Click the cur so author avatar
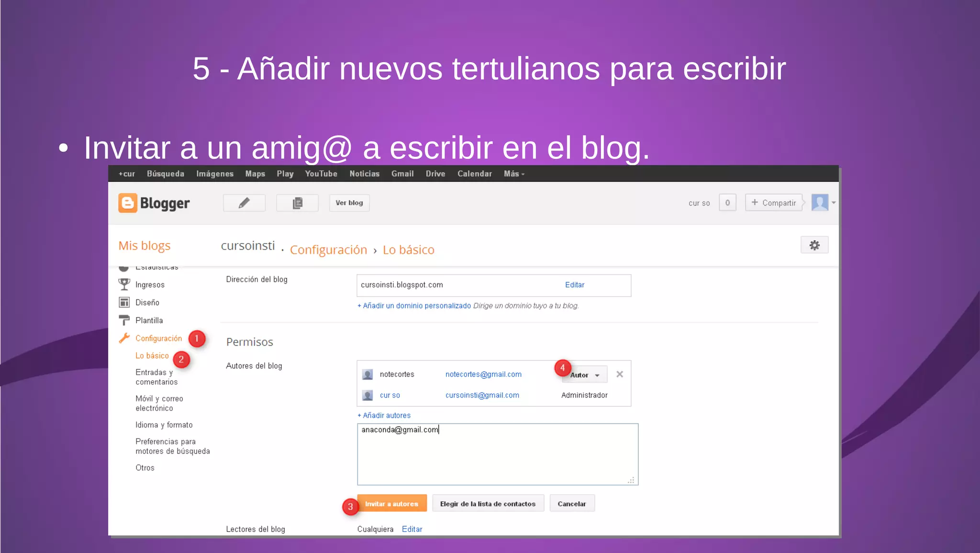The height and width of the screenshot is (553, 980). coord(367,395)
